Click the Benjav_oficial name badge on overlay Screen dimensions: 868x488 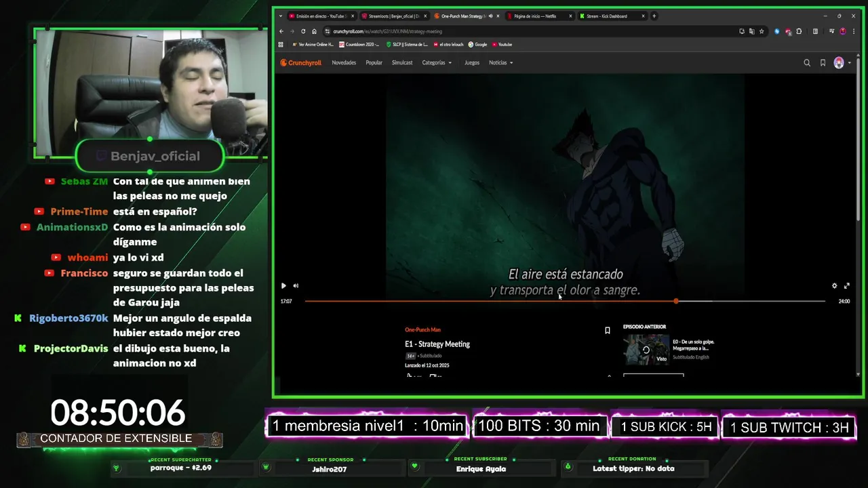(150, 156)
